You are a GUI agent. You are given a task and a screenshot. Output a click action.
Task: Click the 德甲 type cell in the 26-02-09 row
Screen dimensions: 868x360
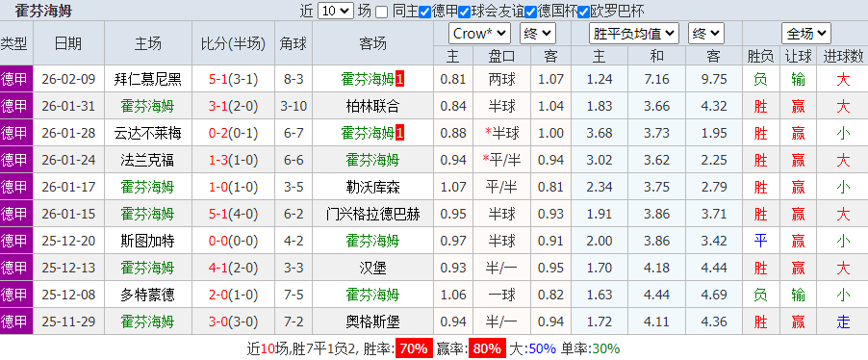16,79
